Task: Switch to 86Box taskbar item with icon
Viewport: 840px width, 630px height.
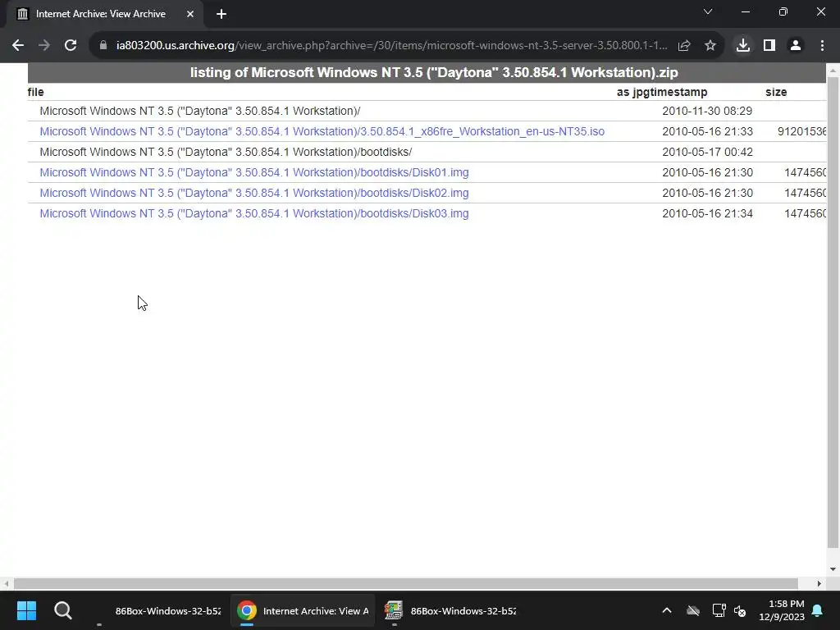Action: pyautogui.click(x=450, y=610)
